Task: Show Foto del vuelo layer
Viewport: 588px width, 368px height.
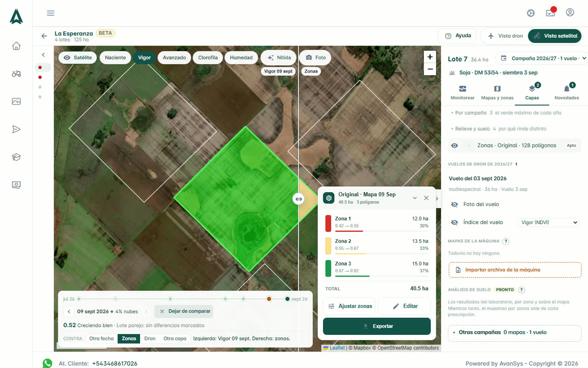Action: tap(454, 204)
